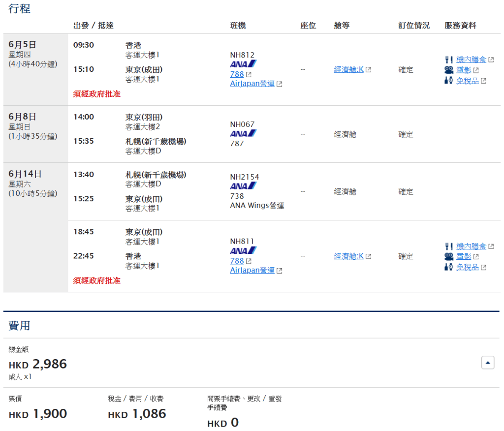Click the meal icon for flight NH812
Viewport: 504px width, 431px height.
[448, 60]
